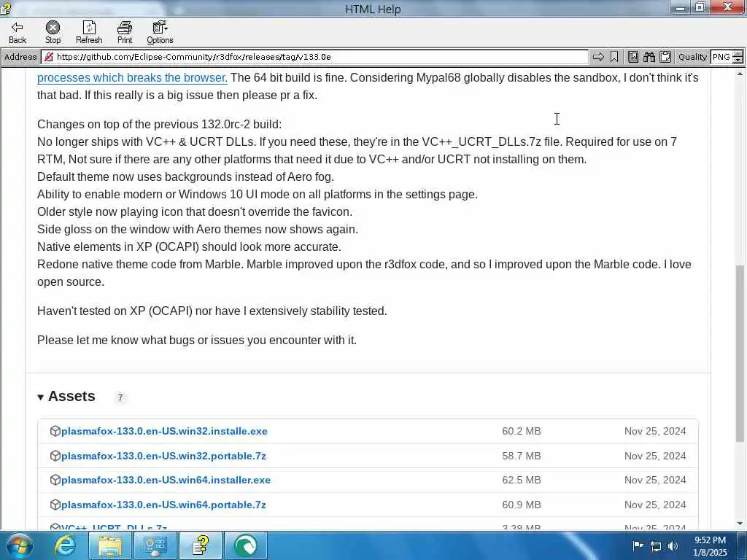Viewport: 747px width, 560px height.
Task: Open the Options toolbar menu
Action: 160,33
